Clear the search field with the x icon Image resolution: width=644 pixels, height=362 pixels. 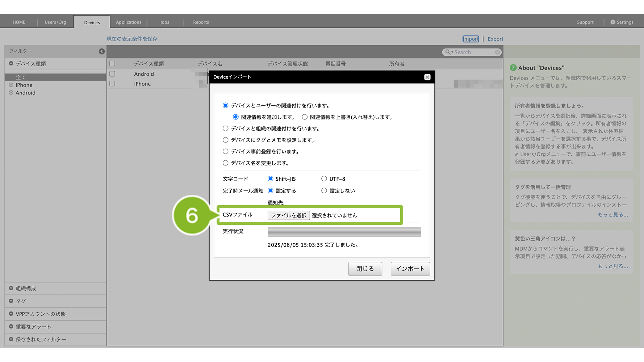(x=498, y=52)
